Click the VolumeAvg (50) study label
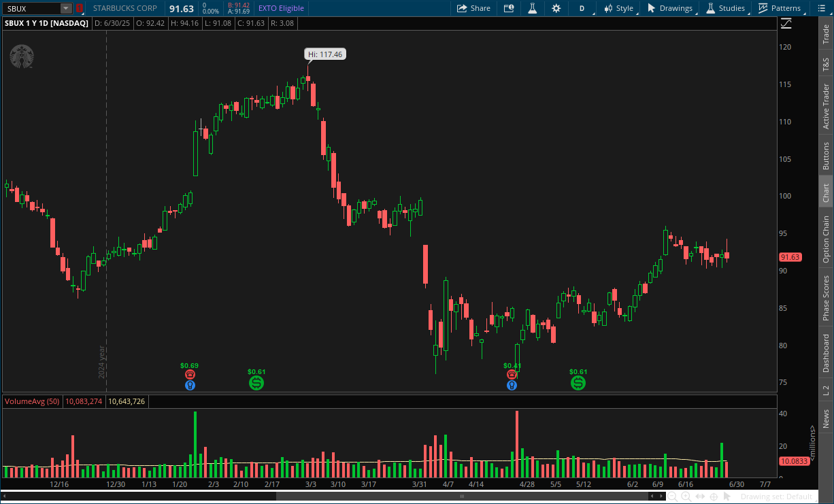Viewport: 834px width, 504px height. 33,401
